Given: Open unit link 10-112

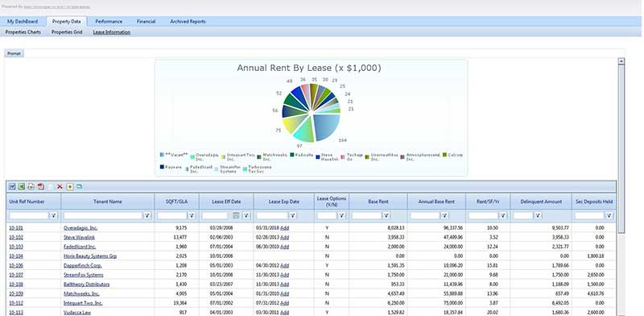Looking at the screenshot, I should tap(16, 303).
